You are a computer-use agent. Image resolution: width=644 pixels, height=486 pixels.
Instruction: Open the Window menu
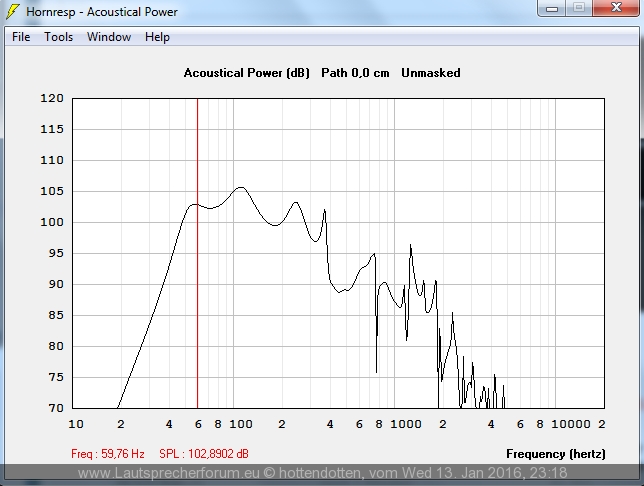pyautogui.click(x=108, y=37)
